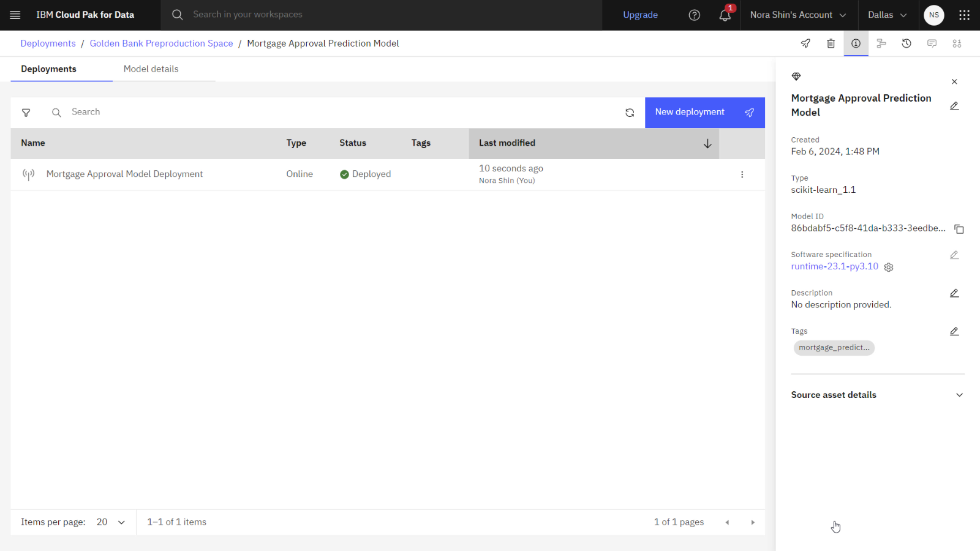The image size is (980, 551).
Task: Switch to the Model details tab
Action: [151, 69]
